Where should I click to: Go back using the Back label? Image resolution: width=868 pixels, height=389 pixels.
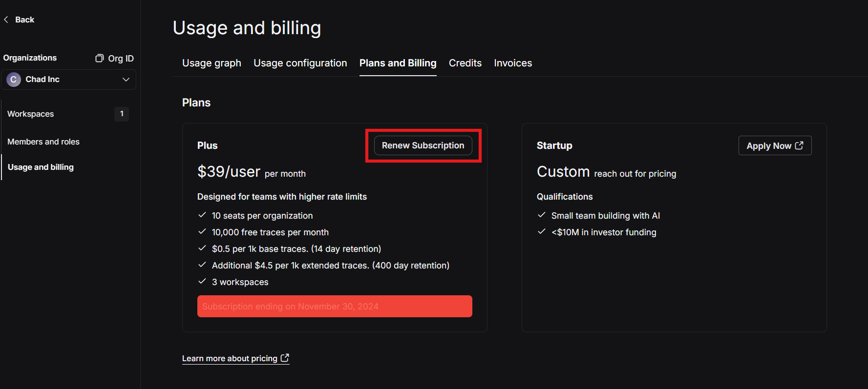(x=25, y=20)
